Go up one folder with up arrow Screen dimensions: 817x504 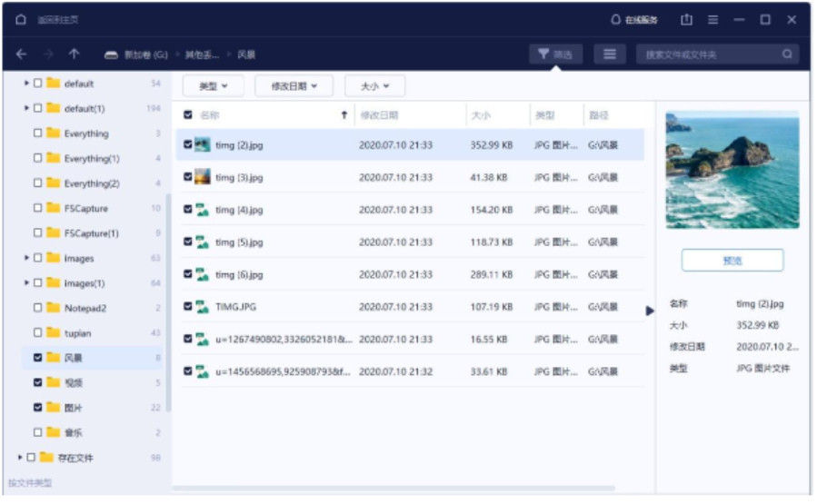click(x=74, y=54)
